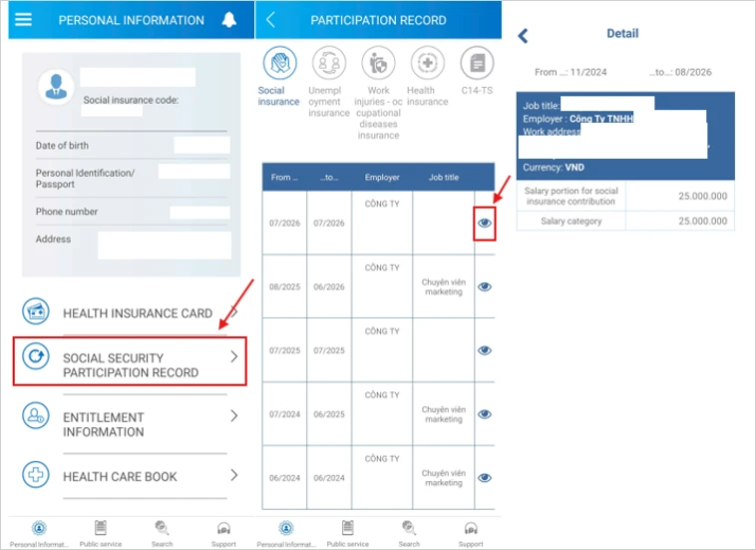756x550 pixels.
Task: Expand Entitlement Information chevron
Action: pos(234,416)
